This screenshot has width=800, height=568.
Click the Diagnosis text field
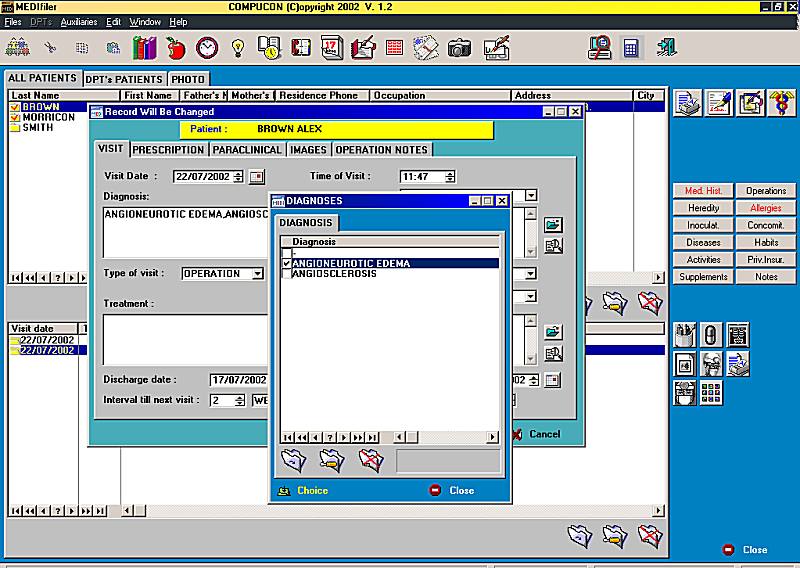[x=186, y=233]
